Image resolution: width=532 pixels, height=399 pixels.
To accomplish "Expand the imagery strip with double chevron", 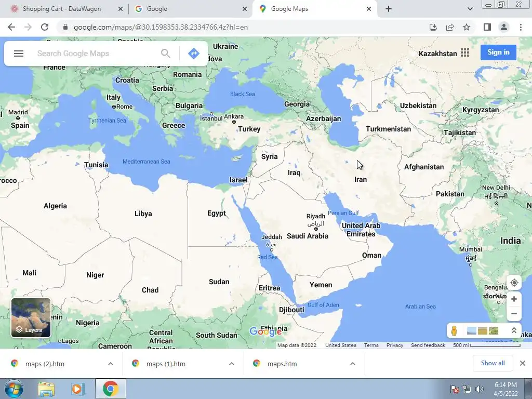I will [514, 330].
